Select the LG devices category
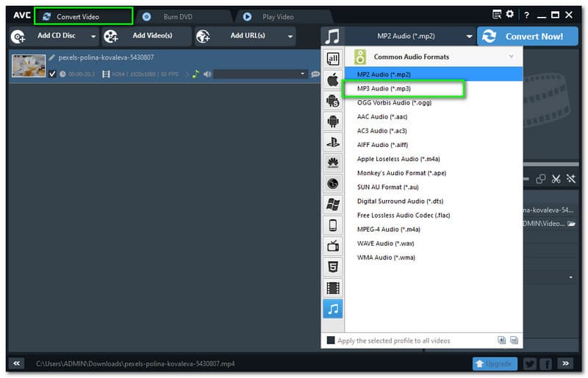 point(333,184)
